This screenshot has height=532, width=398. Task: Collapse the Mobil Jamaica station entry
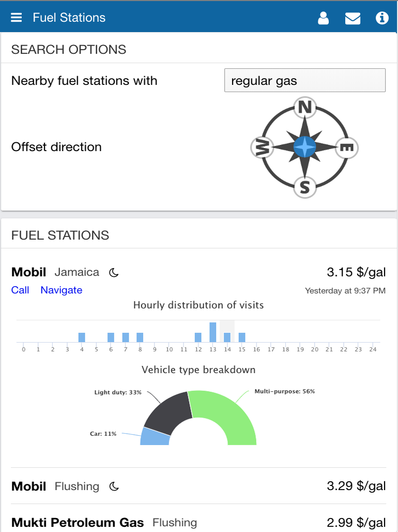click(198, 272)
